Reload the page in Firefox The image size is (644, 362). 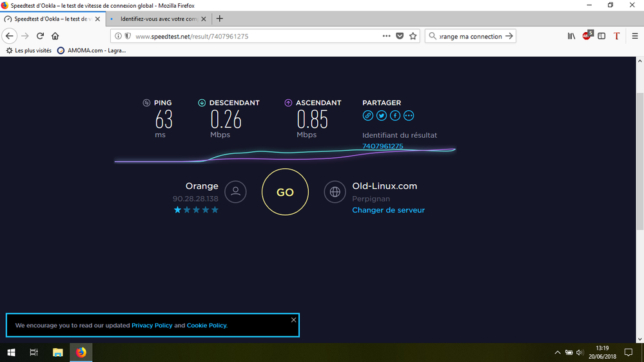[x=40, y=36]
